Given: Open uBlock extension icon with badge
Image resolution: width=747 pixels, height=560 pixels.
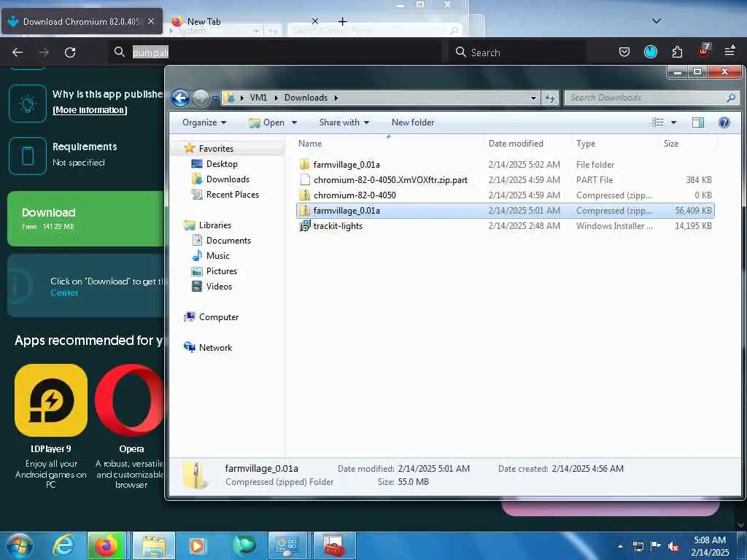Looking at the screenshot, I should click(x=704, y=50).
